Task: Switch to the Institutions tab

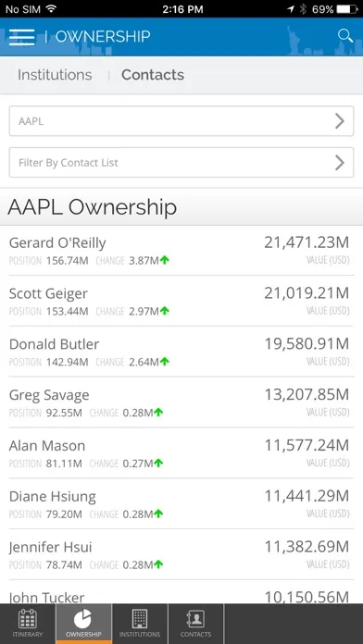Action: [x=55, y=75]
